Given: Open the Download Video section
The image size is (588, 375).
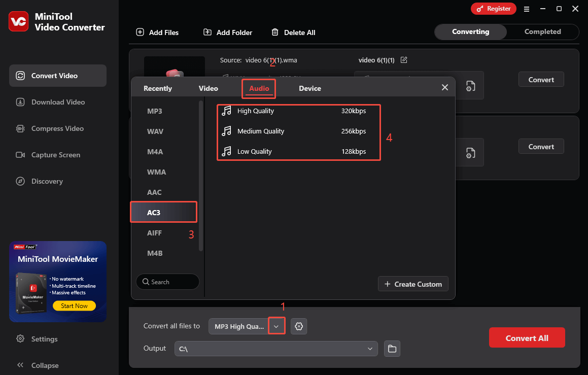Looking at the screenshot, I should (x=58, y=102).
